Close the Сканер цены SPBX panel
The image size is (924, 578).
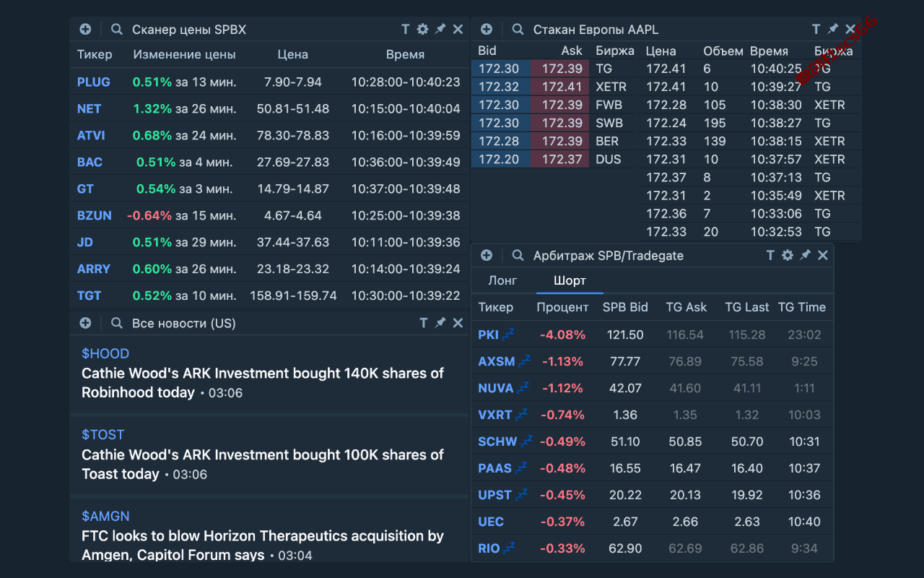coord(458,29)
